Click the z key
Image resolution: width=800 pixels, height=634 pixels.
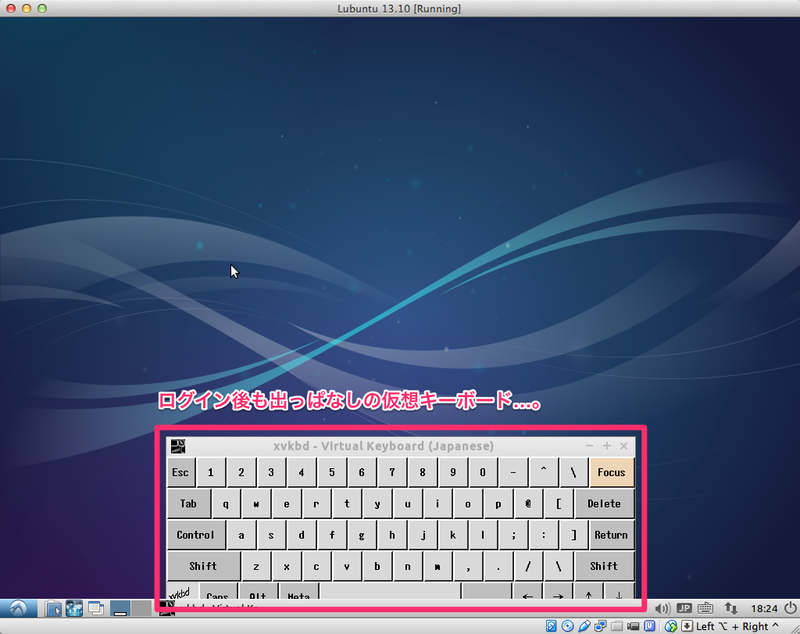256,566
